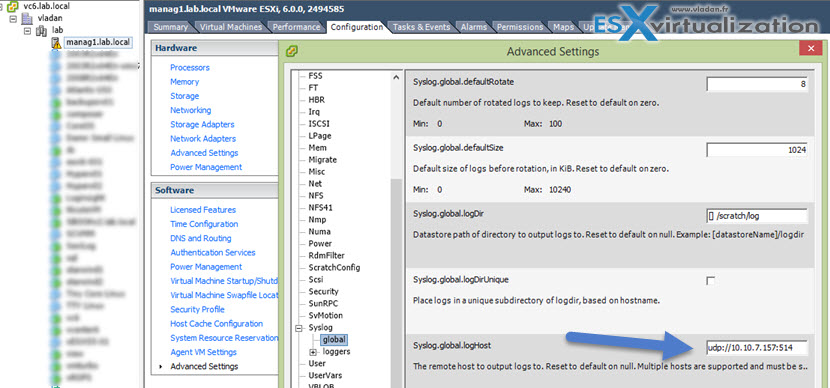Open Licensed Features link
830x388 pixels.
tap(203, 210)
